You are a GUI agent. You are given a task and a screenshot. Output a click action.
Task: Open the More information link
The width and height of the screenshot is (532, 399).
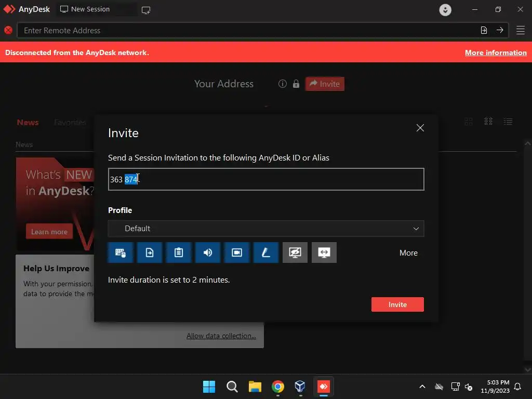point(496,52)
